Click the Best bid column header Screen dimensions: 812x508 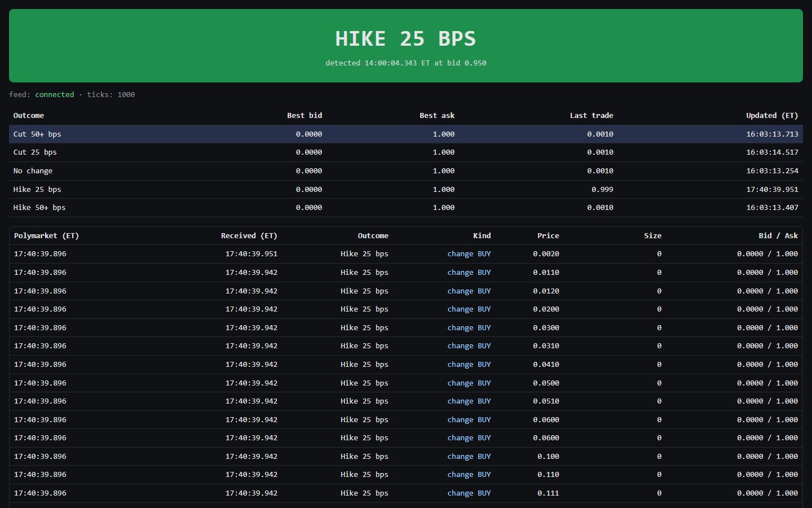coord(304,115)
